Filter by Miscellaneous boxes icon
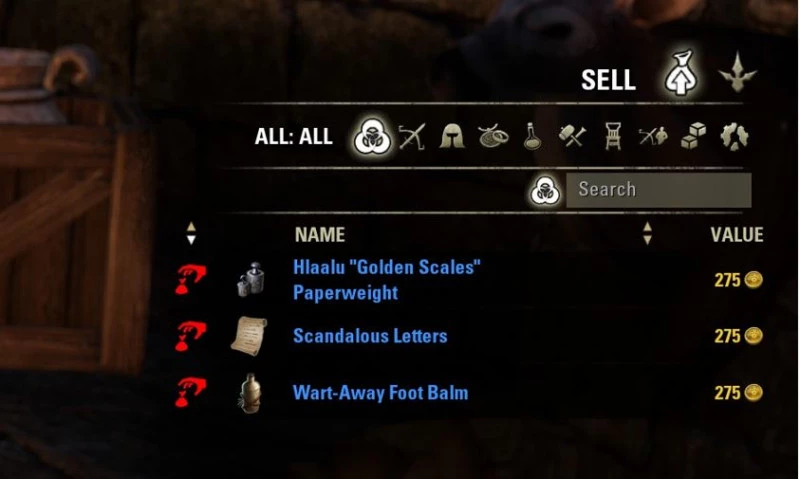This screenshot has width=800, height=479. [x=693, y=136]
